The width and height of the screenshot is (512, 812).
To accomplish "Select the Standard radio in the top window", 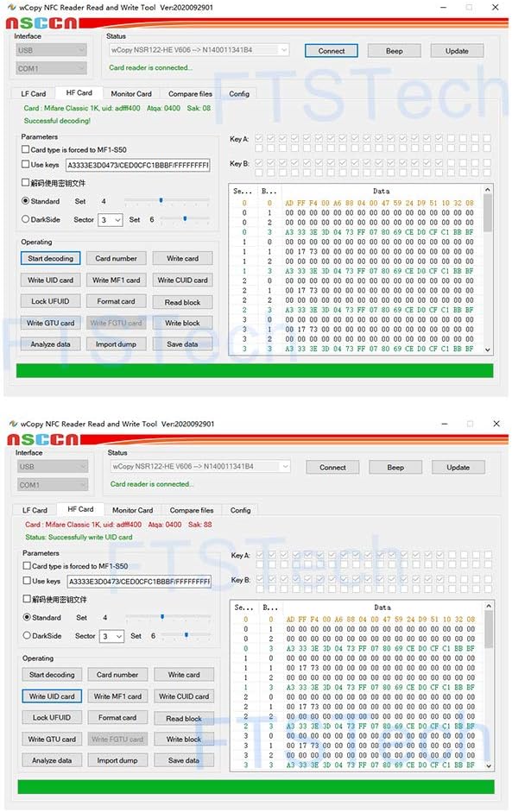I will pos(25,201).
